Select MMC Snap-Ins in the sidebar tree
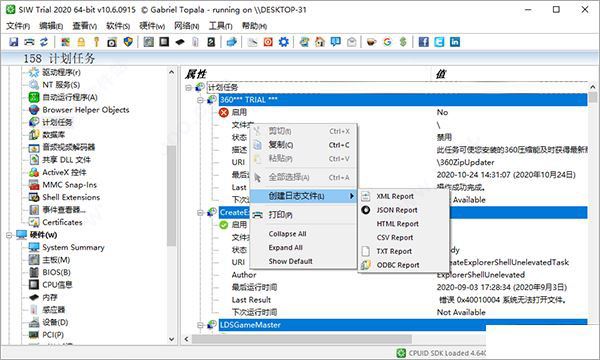 [x=69, y=185]
